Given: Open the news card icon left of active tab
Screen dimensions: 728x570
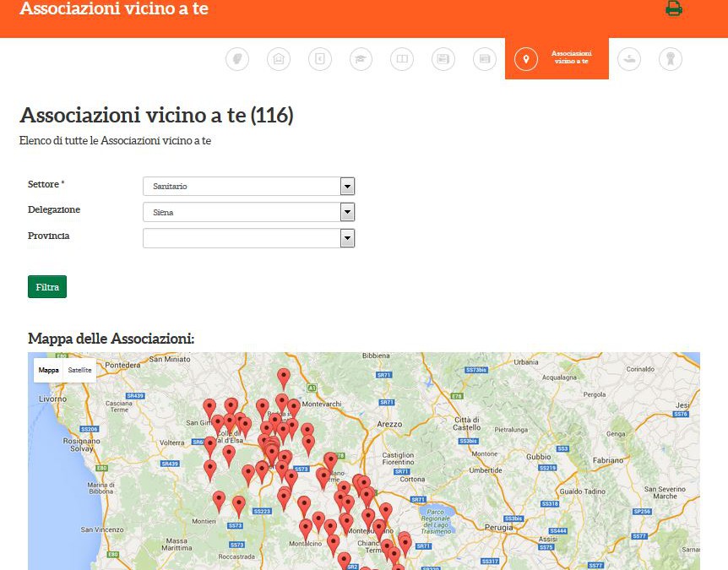Looking at the screenshot, I should pyautogui.click(x=485, y=59).
